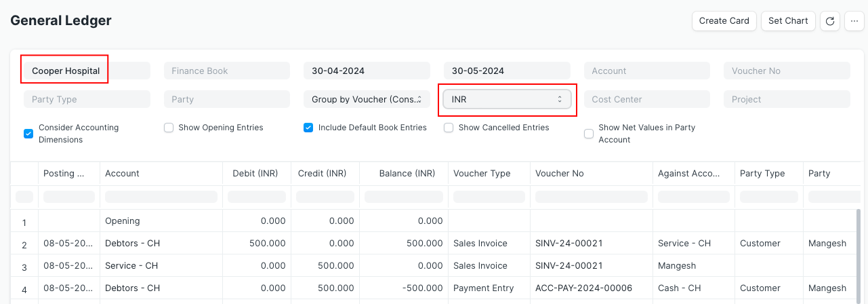The width and height of the screenshot is (868, 304).
Task: Toggle Consider Accounting Dimensions checkbox
Action: pos(28,134)
